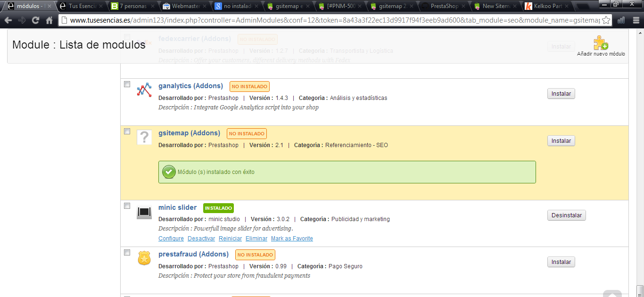
Task: Click the browser address bar URL
Action: (x=335, y=20)
